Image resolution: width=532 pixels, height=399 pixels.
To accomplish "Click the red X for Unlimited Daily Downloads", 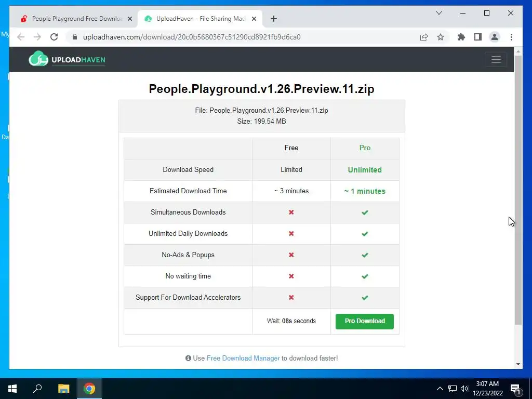I will point(291,233).
